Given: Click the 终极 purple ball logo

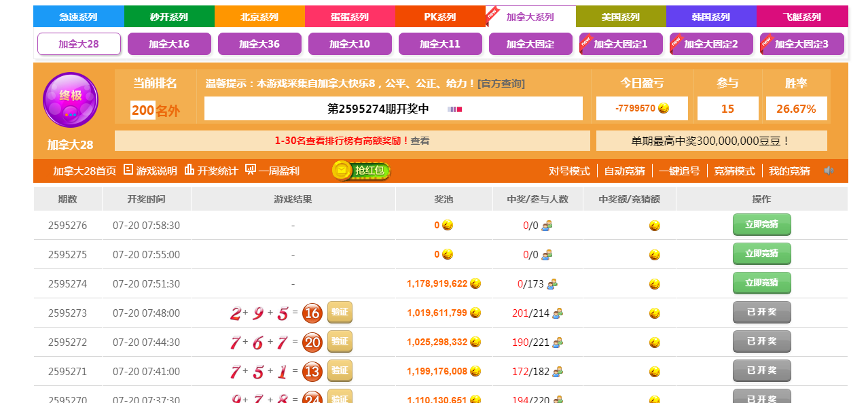Looking at the screenshot, I should (71, 100).
